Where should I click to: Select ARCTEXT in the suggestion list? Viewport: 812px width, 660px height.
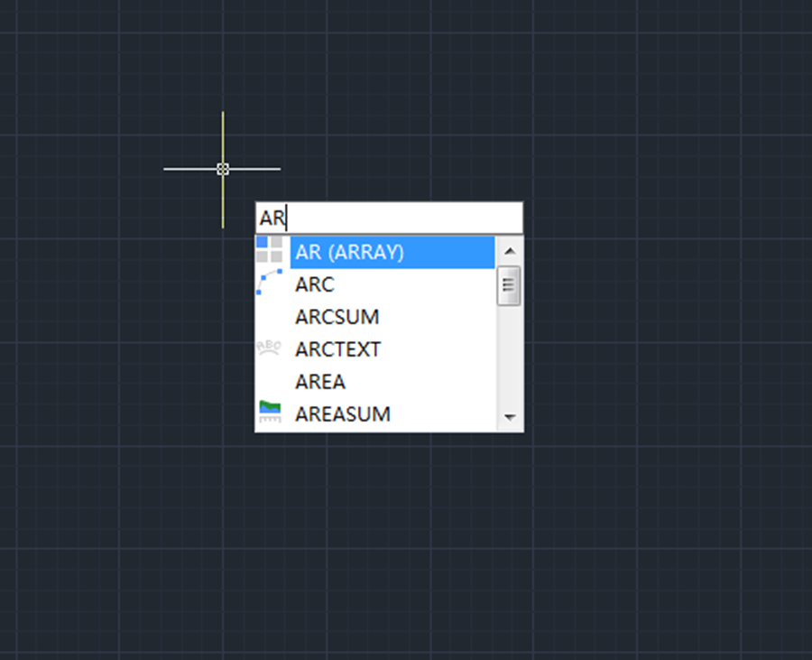(337, 349)
